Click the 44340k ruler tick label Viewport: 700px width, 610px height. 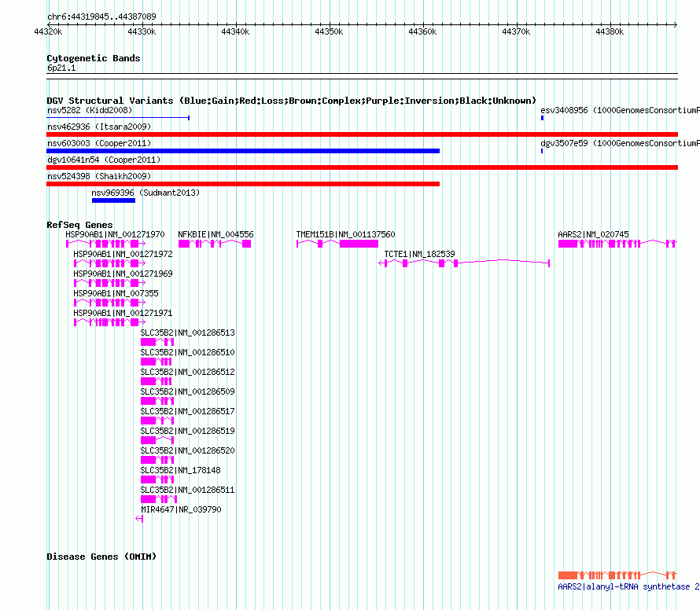[x=235, y=31]
